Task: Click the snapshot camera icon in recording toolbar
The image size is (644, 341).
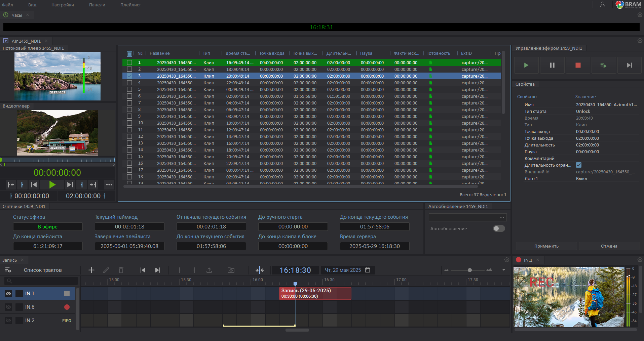Action: click(231, 270)
